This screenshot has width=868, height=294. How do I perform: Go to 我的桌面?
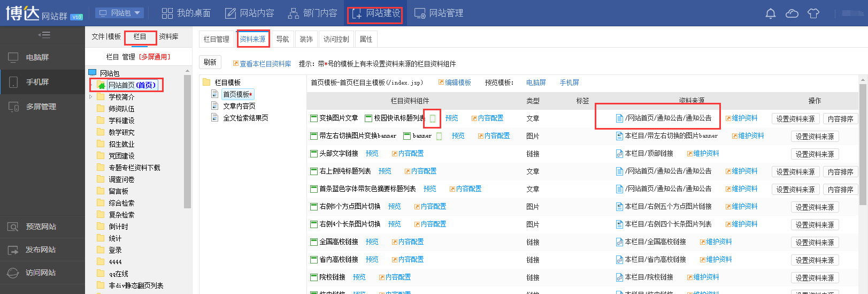pos(186,13)
